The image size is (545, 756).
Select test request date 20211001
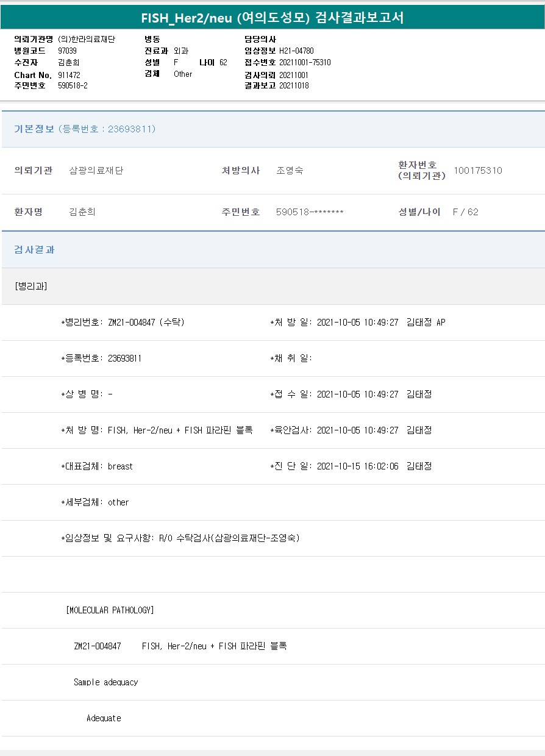pos(294,75)
